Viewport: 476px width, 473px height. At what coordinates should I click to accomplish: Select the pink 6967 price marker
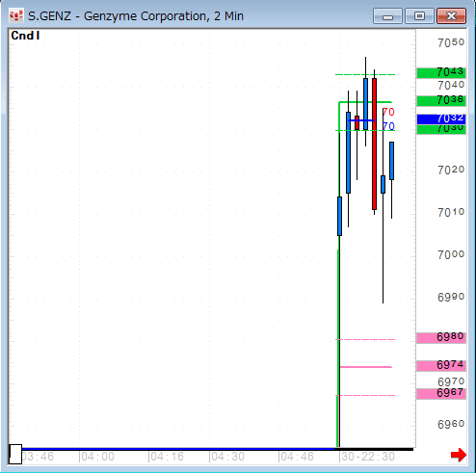tap(441, 394)
